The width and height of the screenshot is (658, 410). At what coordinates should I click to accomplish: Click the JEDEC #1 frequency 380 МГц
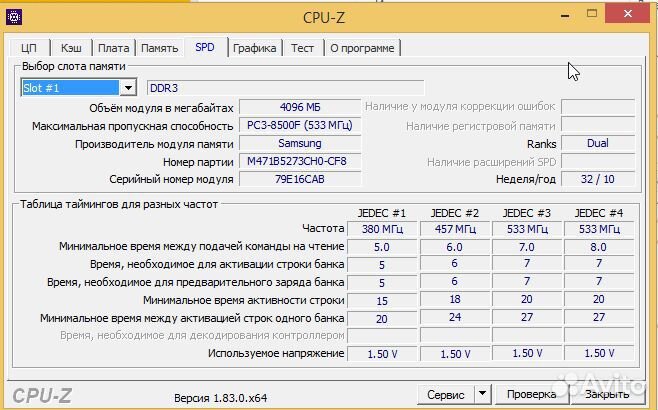382,229
